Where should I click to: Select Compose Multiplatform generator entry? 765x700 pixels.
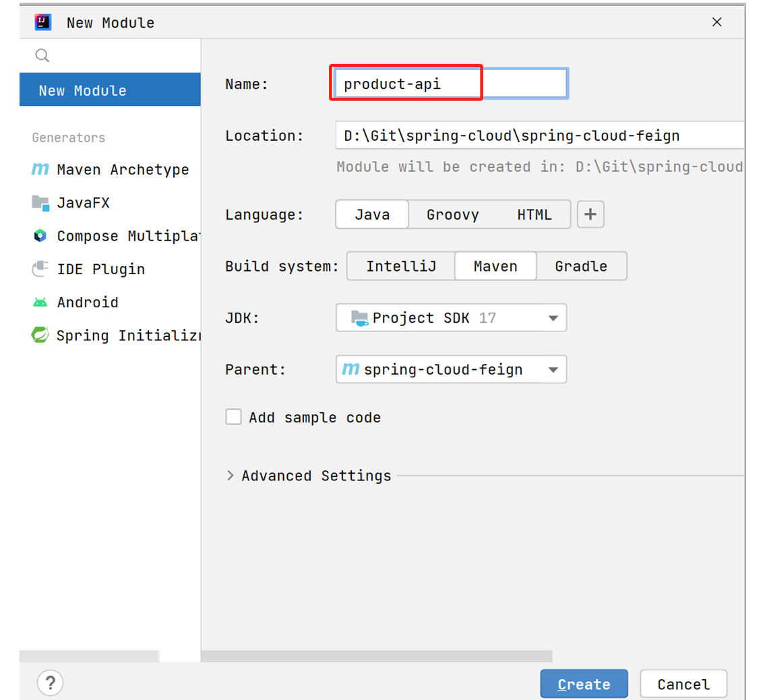point(111,236)
